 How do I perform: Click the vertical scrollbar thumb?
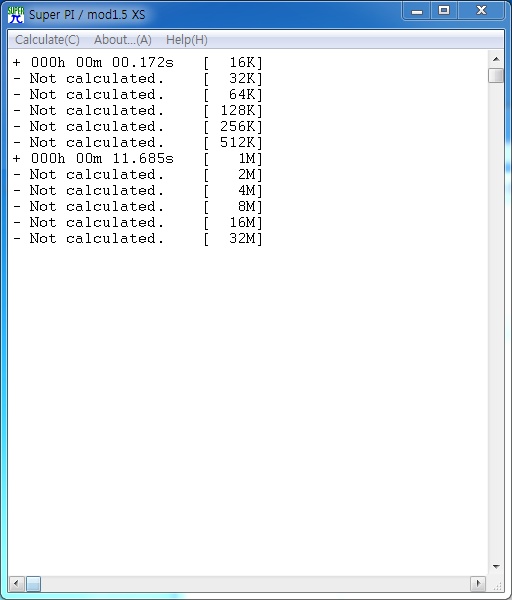pyautogui.click(x=496, y=75)
